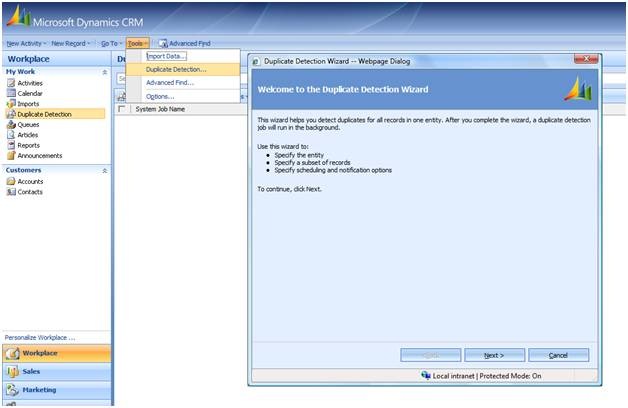Open Articles in My Work
This screenshot has width=628, height=408.
click(x=28, y=135)
